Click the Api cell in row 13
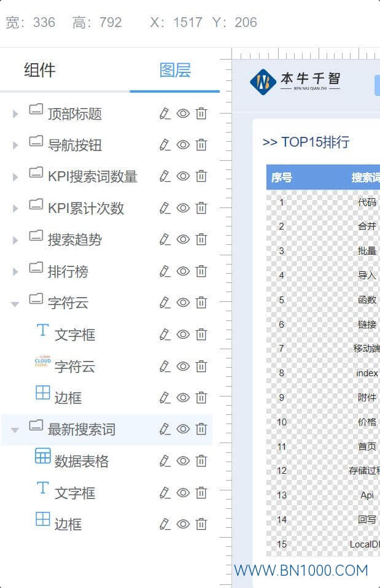Image resolution: width=380 pixels, height=588 pixels. point(367,495)
